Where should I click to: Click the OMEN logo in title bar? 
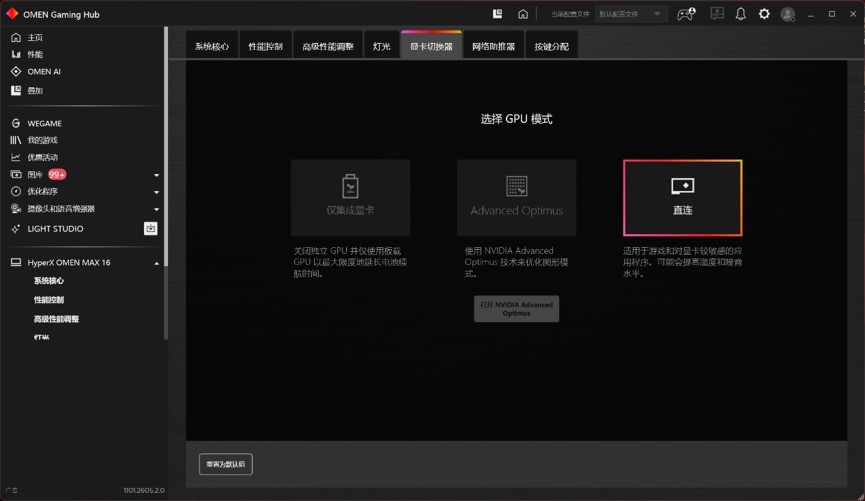point(12,14)
